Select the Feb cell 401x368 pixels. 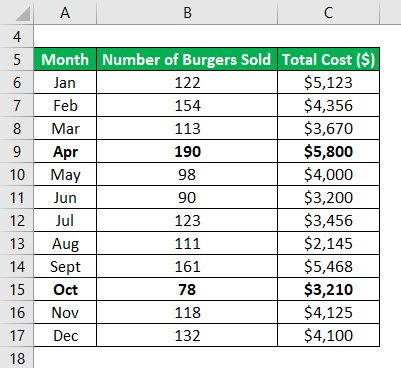pyautogui.click(x=65, y=105)
